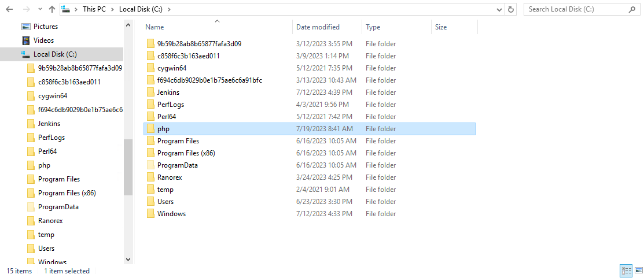Go up one level with Up arrow
The width and height of the screenshot is (644, 278).
tap(51, 9)
